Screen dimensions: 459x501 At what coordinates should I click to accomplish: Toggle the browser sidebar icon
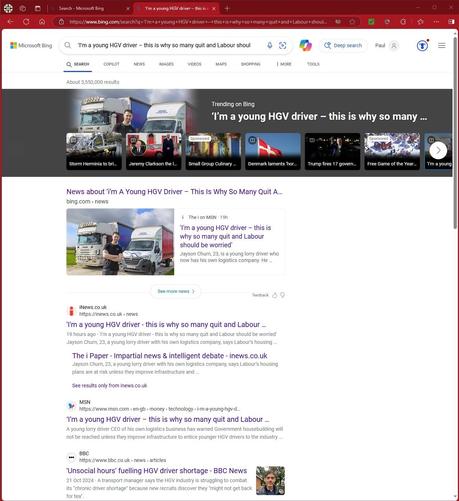[451, 22]
